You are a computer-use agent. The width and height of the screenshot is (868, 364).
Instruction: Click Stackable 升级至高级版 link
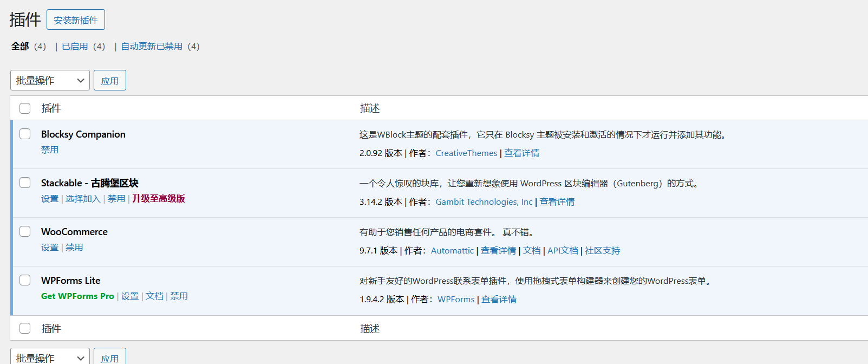(159, 199)
